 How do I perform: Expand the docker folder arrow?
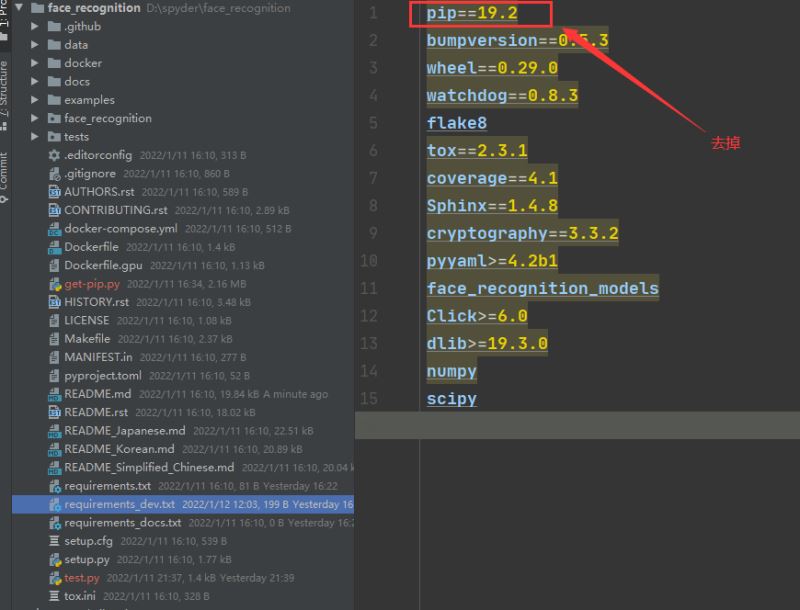point(36,63)
